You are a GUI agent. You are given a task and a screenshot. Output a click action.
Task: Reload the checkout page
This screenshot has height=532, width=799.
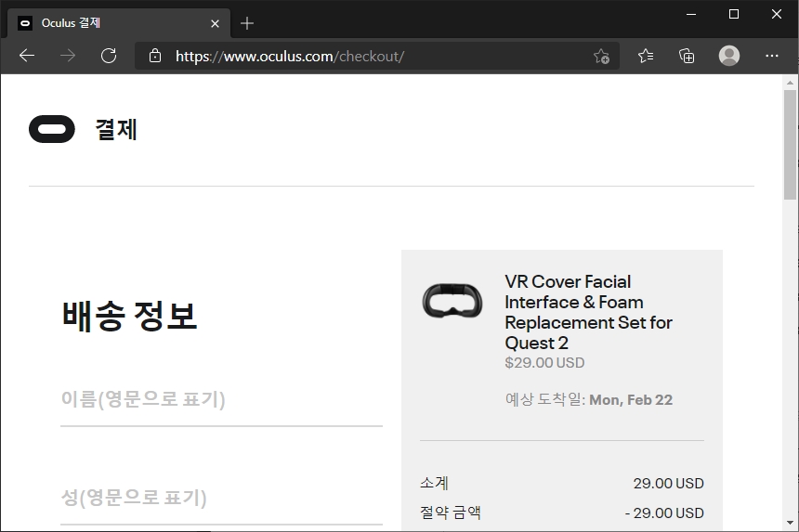tap(109, 56)
